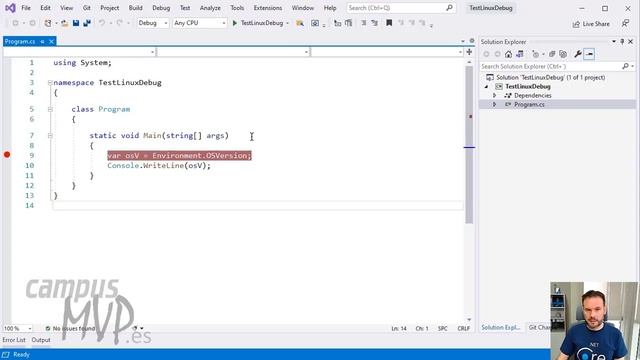640x360 pixels.
Task: Click the Open File toolbar icon
Action: pos(65,23)
